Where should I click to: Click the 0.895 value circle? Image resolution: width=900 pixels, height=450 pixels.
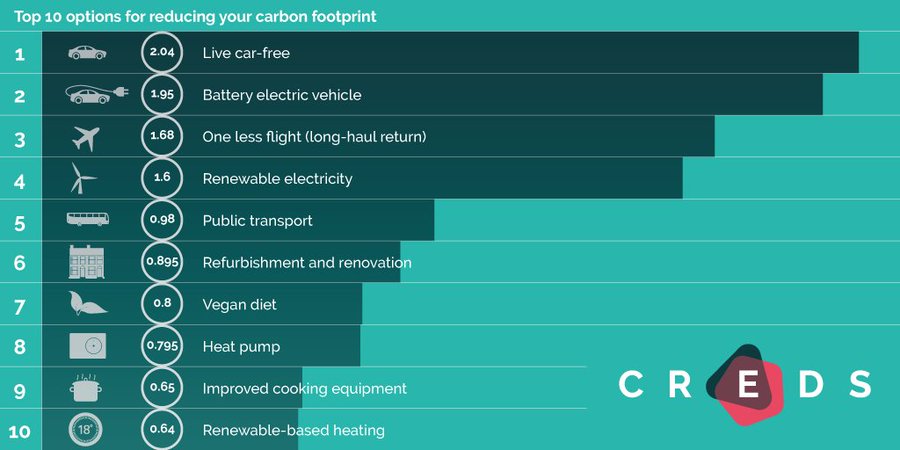[x=161, y=262]
